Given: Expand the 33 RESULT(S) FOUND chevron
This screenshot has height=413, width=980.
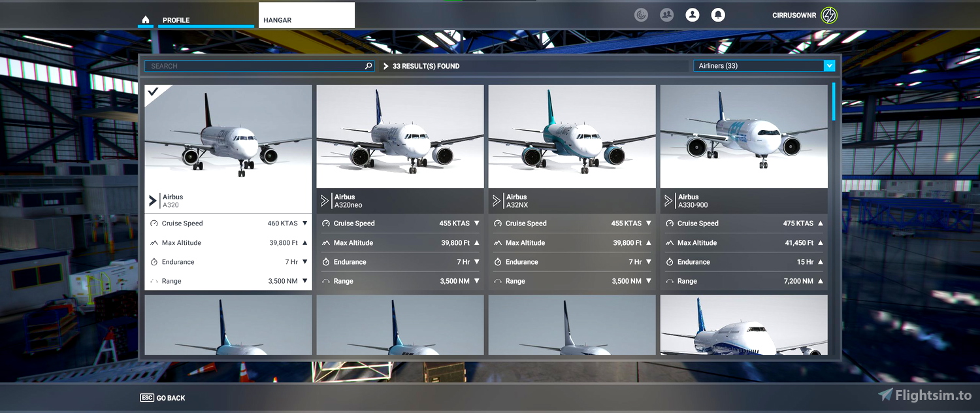Looking at the screenshot, I should tap(387, 65).
